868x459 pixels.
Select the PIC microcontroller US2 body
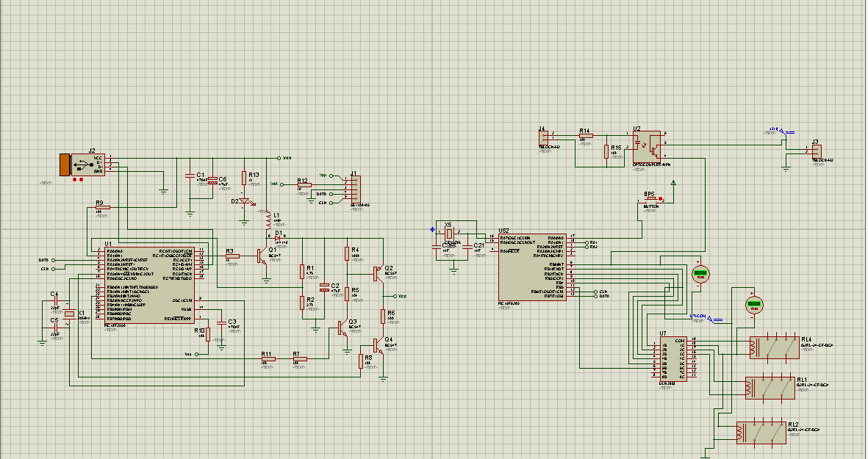pyautogui.click(x=532, y=267)
